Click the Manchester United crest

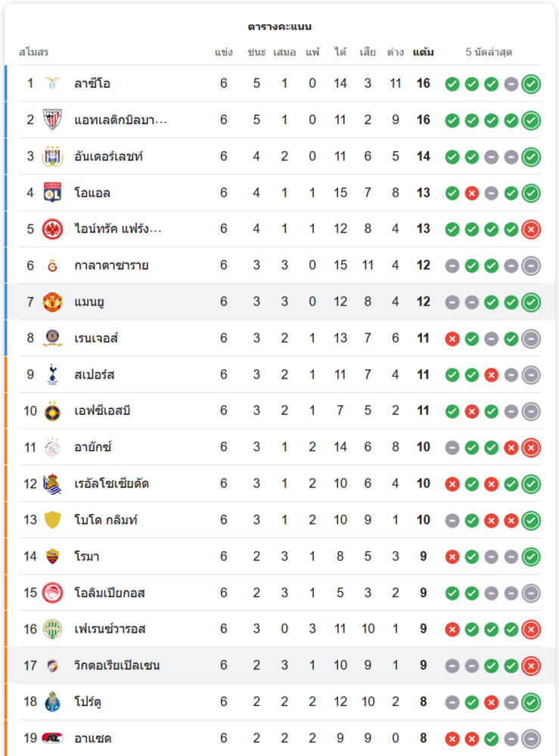52,302
